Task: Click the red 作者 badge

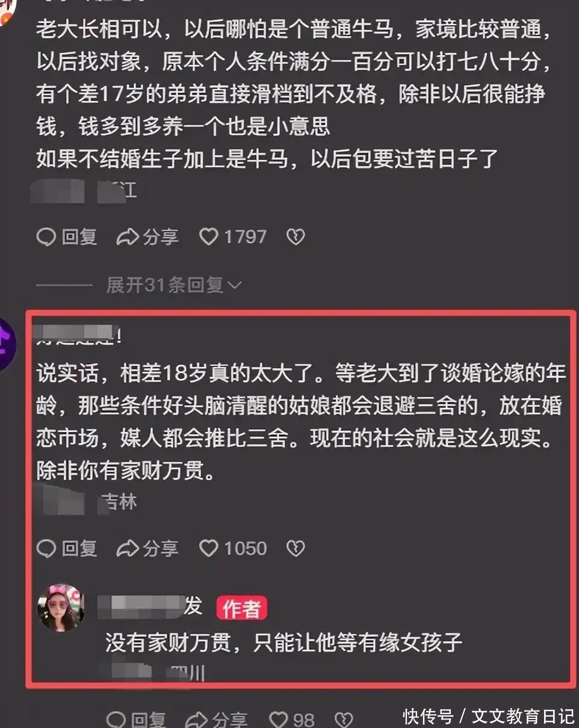Action: click(x=241, y=609)
